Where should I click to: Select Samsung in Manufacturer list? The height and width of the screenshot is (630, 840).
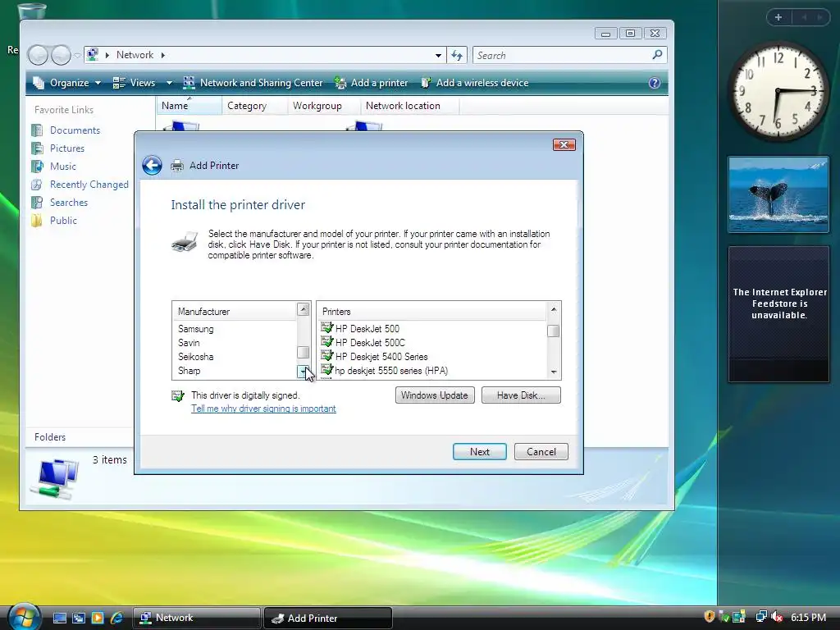(234, 329)
